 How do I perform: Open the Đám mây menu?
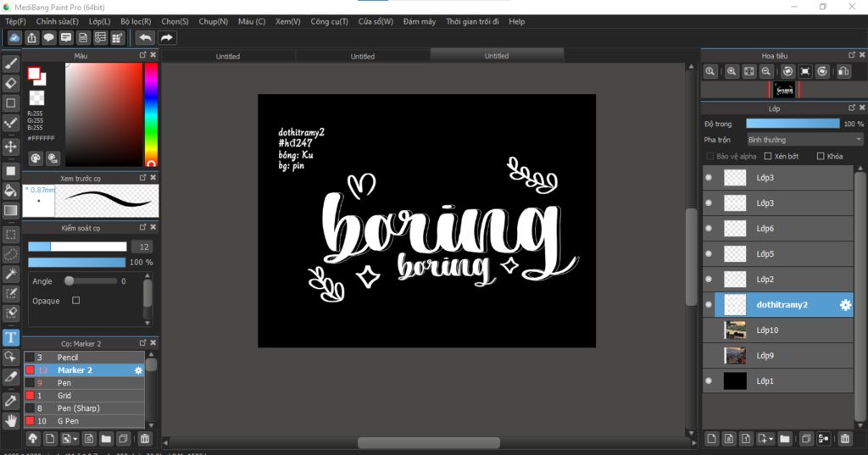click(x=420, y=21)
